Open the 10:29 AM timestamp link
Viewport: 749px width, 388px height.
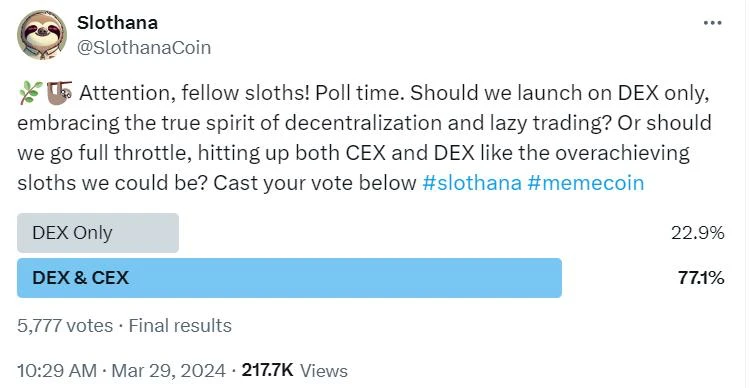pyautogui.click(x=57, y=371)
